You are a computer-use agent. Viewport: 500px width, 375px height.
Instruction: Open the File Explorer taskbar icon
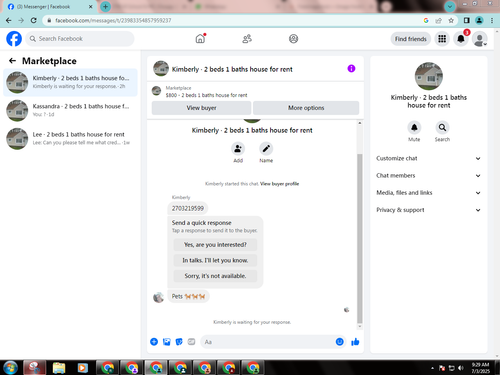59,368
